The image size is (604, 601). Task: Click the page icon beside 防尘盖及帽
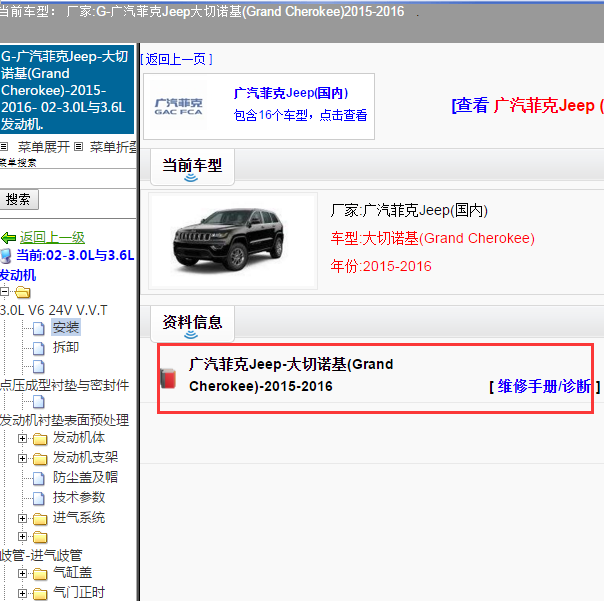point(39,478)
